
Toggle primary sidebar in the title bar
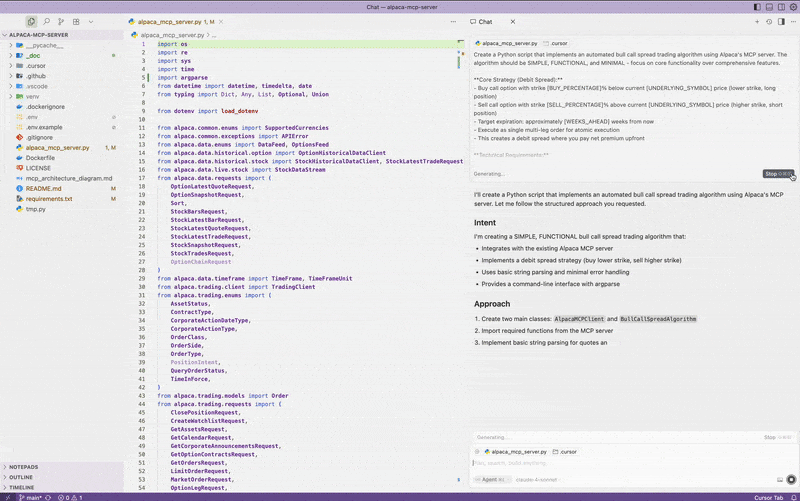click(x=757, y=7)
